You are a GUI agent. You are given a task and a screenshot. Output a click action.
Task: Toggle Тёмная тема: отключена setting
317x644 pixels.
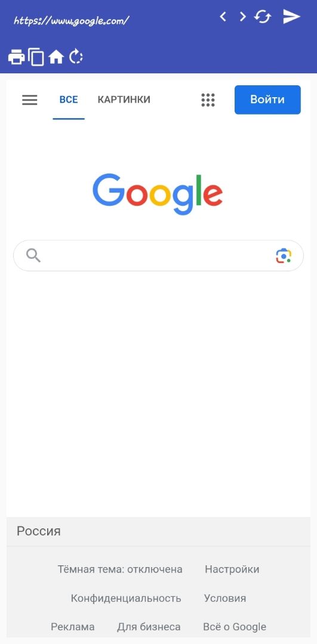120,569
